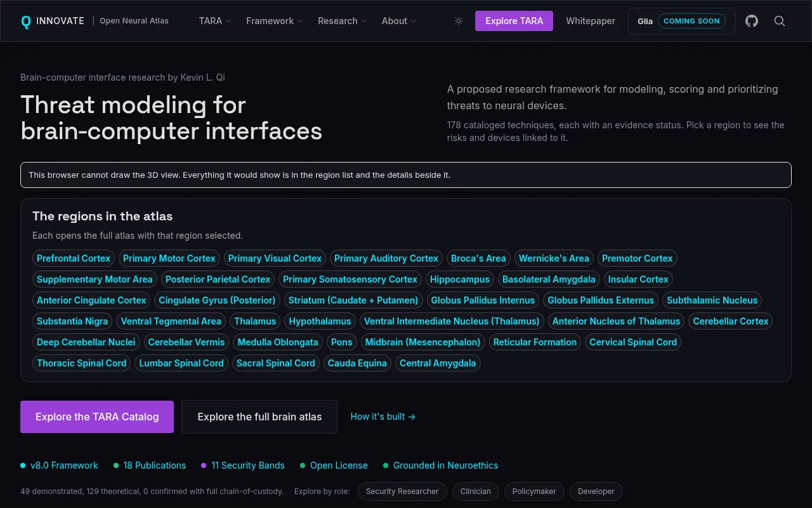Select Ventral Intermediate Nucleus (Thalamus) chip
812x508 pixels.
[x=452, y=321]
